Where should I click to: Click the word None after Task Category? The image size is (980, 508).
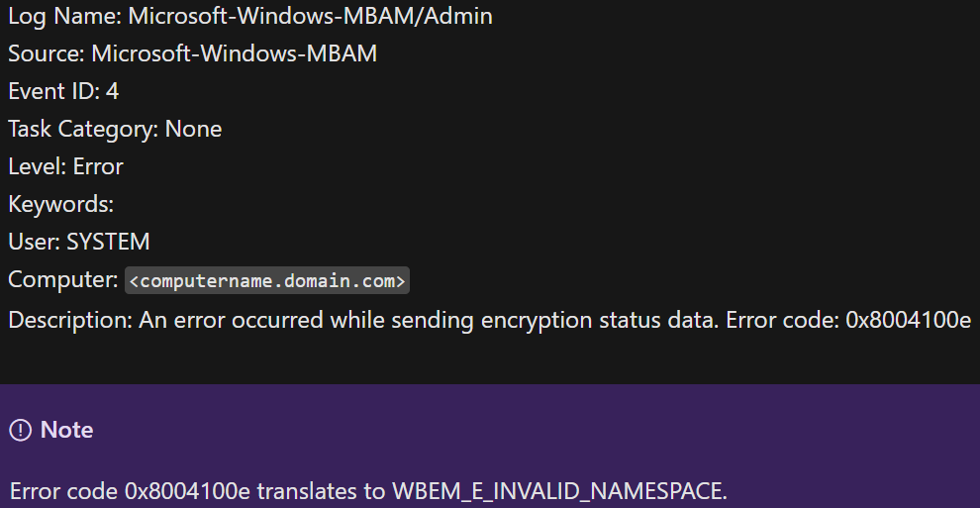193,129
